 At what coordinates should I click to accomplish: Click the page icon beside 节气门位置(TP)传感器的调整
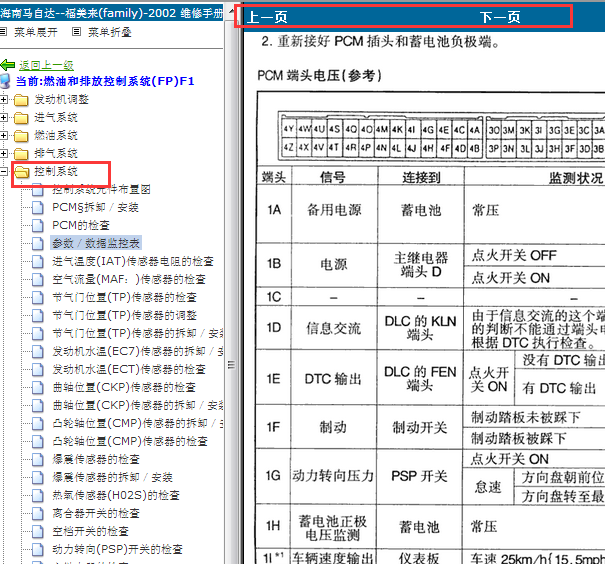click(37, 316)
